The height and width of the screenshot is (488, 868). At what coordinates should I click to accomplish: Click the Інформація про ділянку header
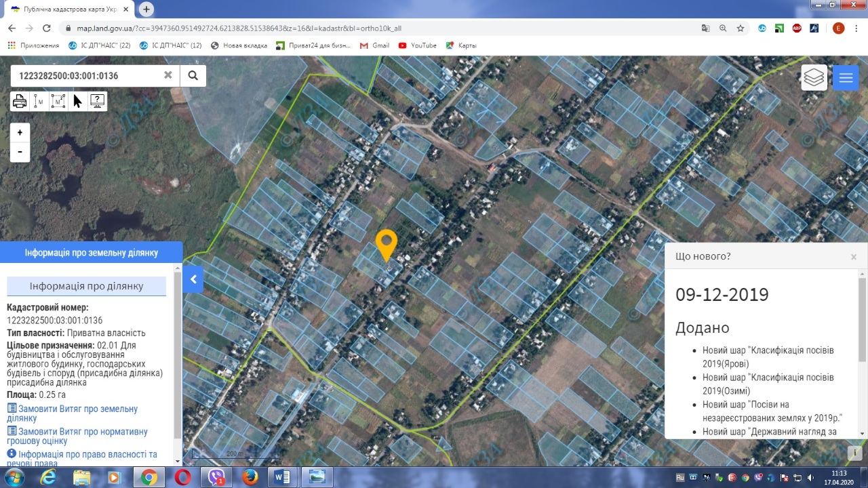[86, 286]
